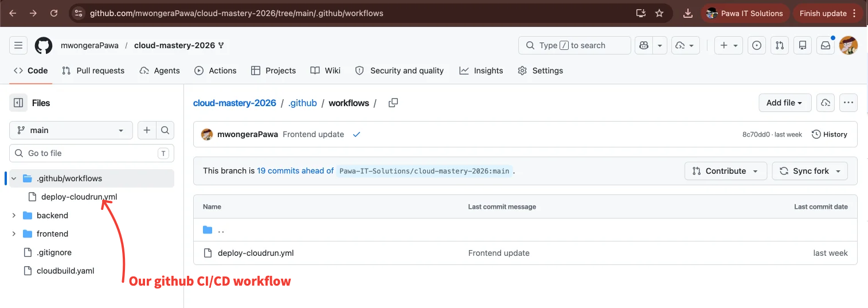Open the cloud-mastery-2026 breadcrumb link
This screenshot has height=308, width=868.
tap(234, 103)
